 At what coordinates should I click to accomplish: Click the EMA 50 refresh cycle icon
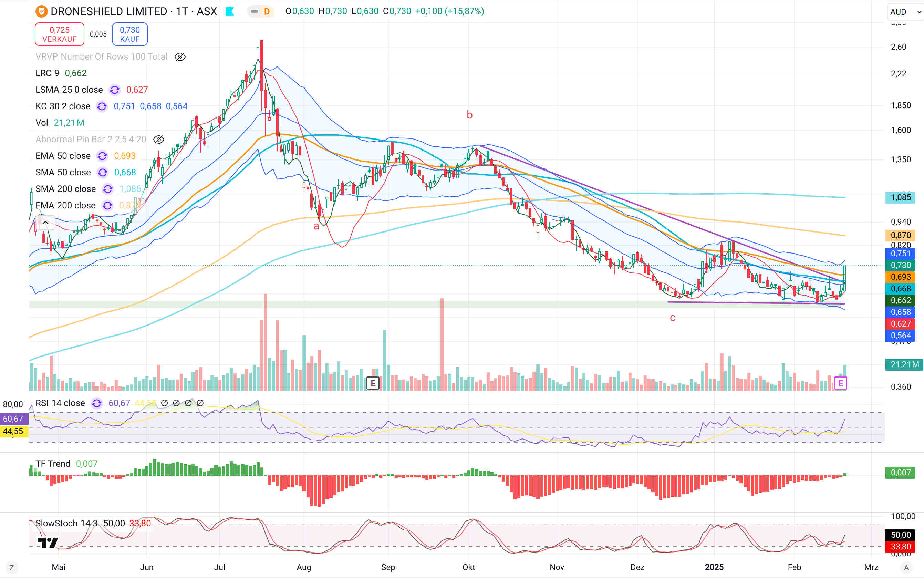[102, 156]
